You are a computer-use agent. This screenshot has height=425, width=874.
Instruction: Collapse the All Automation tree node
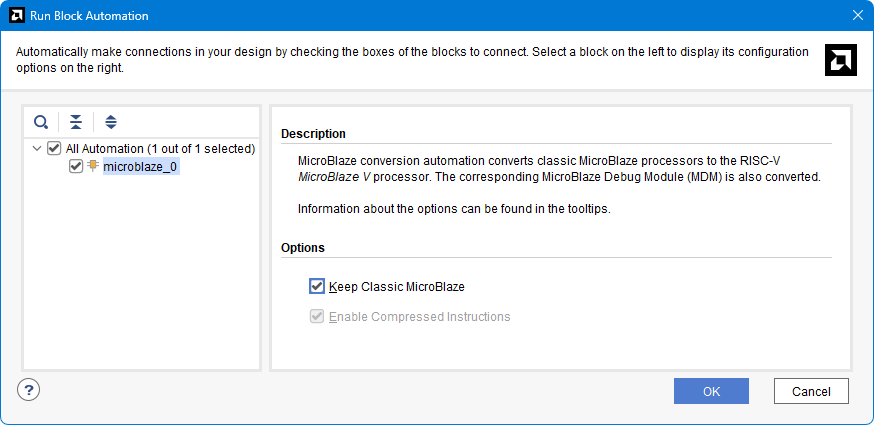pyautogui.click(x=37, y=149)
